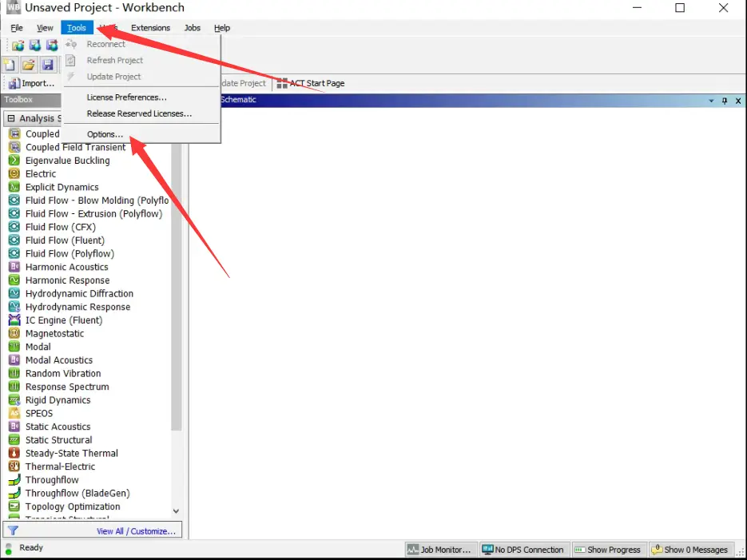Open the Help menu
The image size is (747, 560).
222,28
